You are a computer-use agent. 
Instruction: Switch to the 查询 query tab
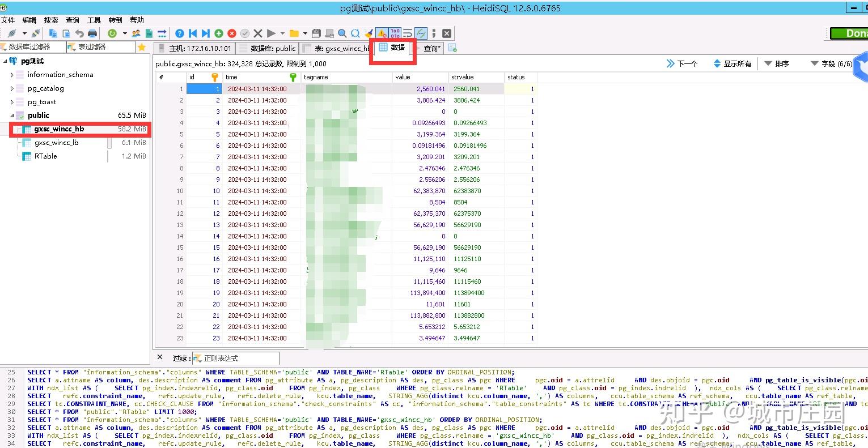(x=432, y=48)
